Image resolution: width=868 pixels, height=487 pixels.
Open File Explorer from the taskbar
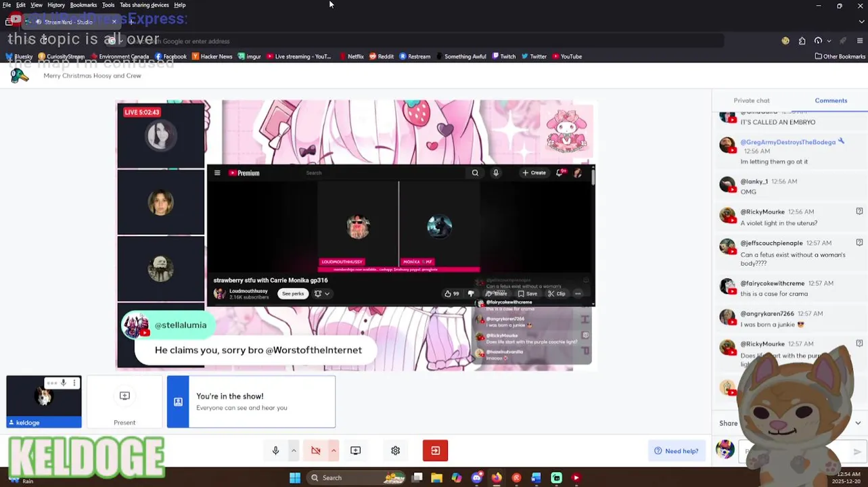click(x=437, y=478)
